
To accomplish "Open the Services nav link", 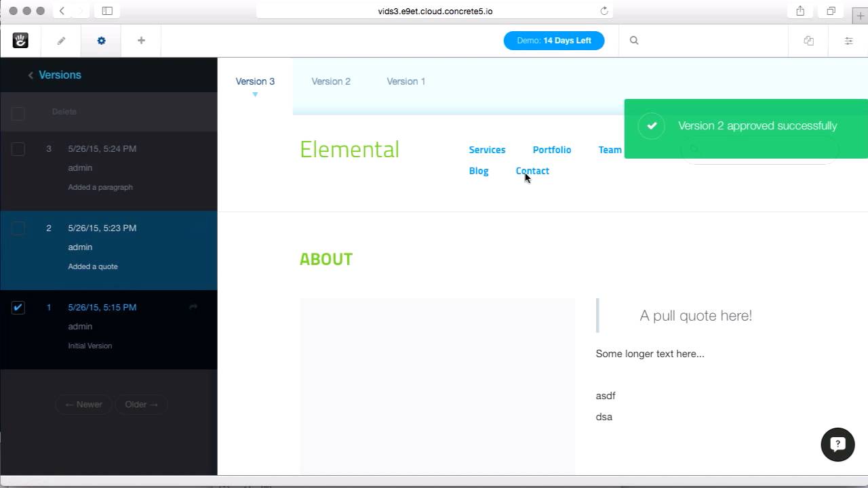I will pyautogui.click(x=487, y=150).
